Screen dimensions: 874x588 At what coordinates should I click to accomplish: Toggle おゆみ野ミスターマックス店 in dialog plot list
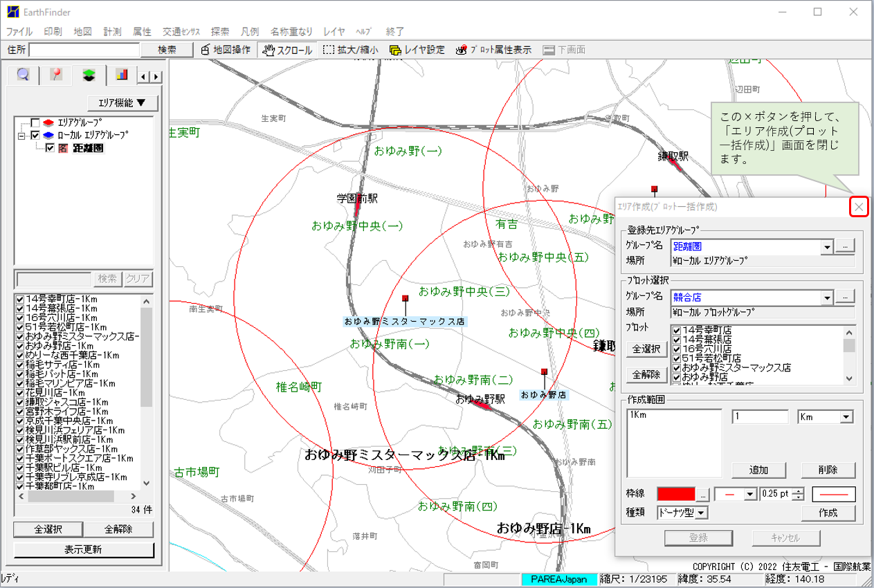[677, 368]
